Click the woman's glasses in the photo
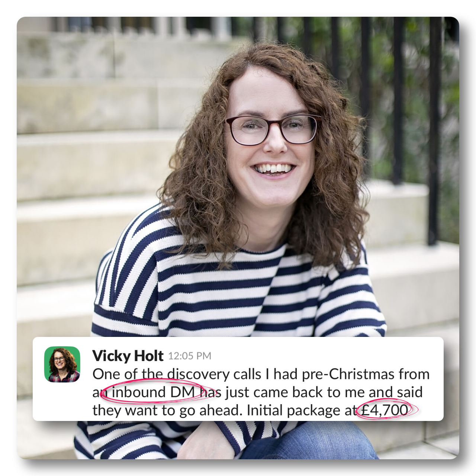Screen dimensions: 476x476 (x=273, y=129)
